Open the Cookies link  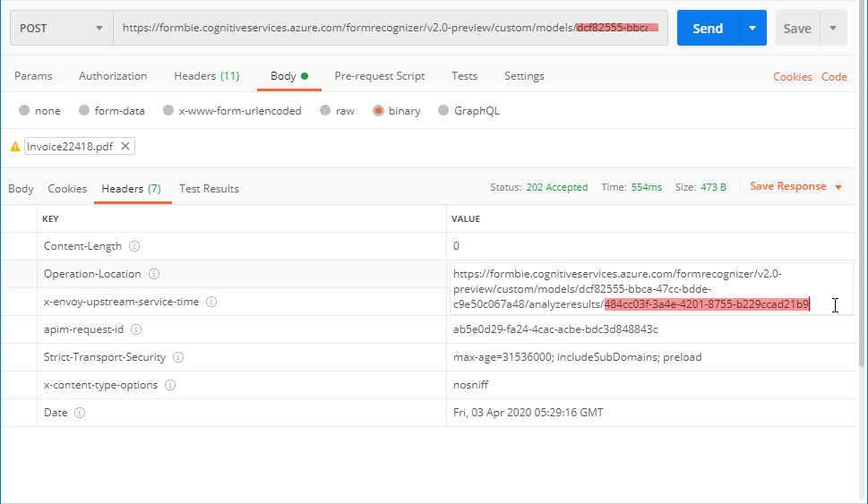click(793, 77)
